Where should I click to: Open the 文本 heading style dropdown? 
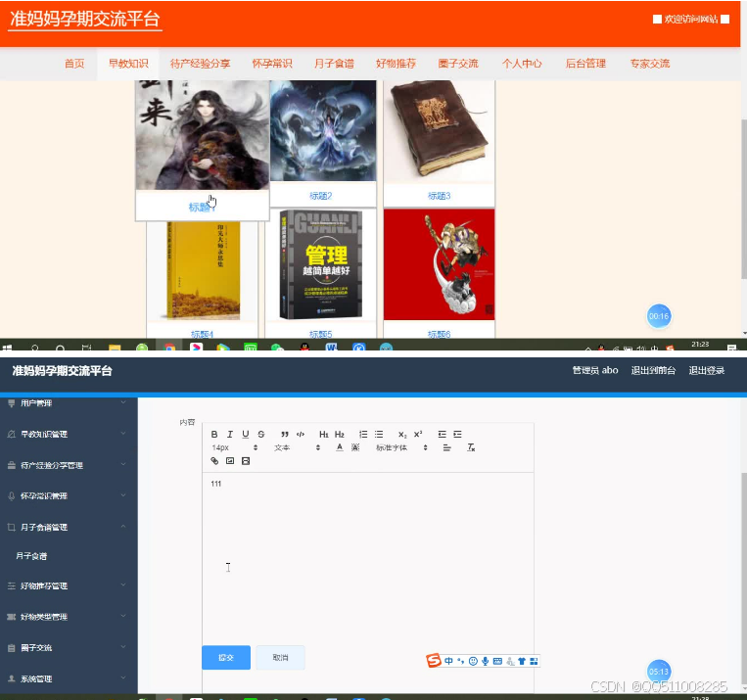[x=297, y=447]
